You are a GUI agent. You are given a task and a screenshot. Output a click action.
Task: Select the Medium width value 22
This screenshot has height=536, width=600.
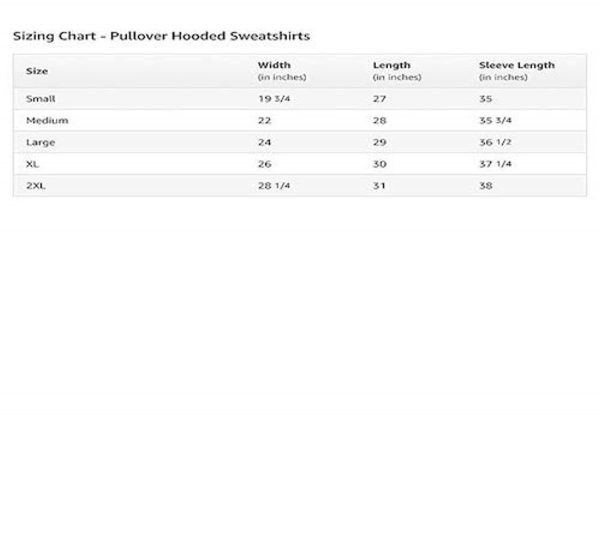(x=265, y=120)
